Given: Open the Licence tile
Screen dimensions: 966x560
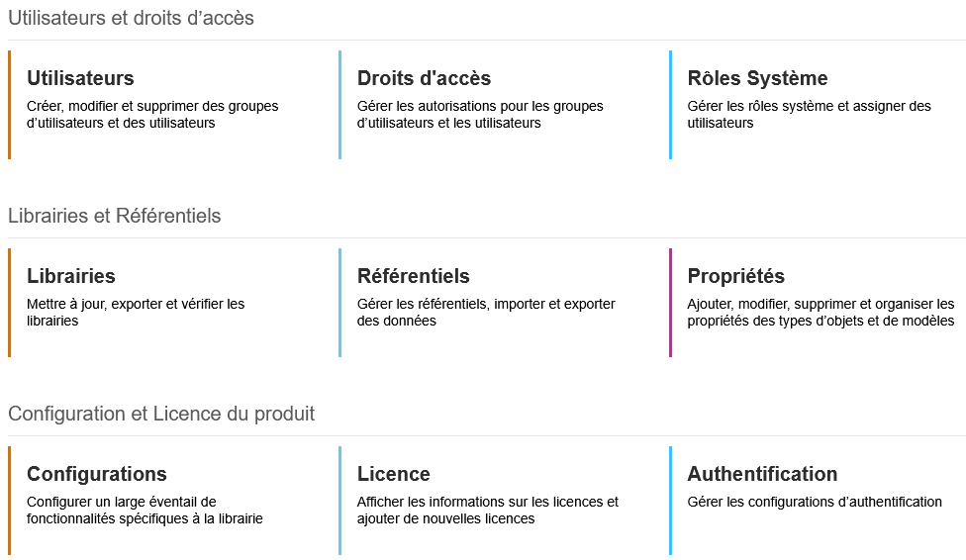Looking at the screenshot, I should point(394,474).
